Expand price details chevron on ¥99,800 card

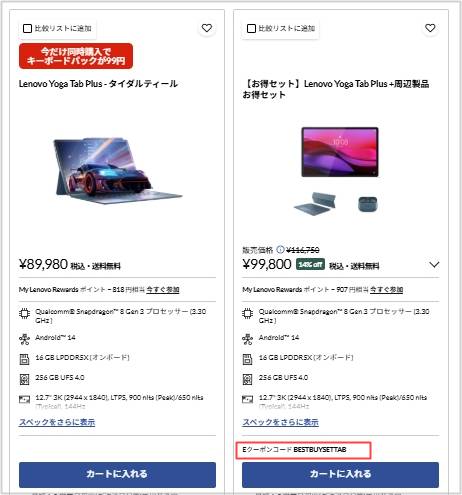pos(434,265)
